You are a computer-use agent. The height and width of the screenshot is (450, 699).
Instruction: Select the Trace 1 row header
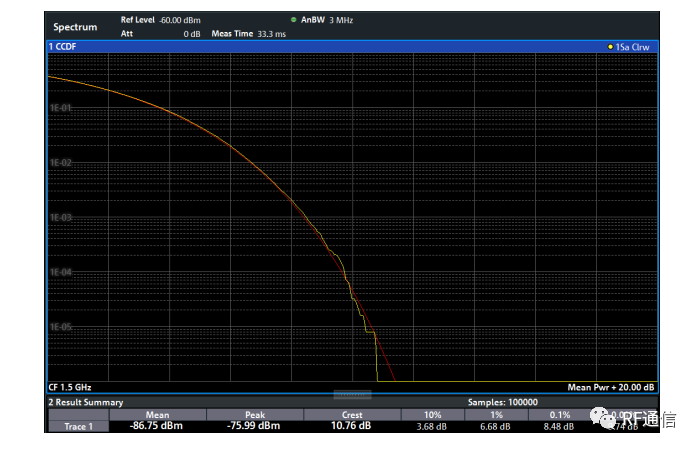click(x=78, y=426)
